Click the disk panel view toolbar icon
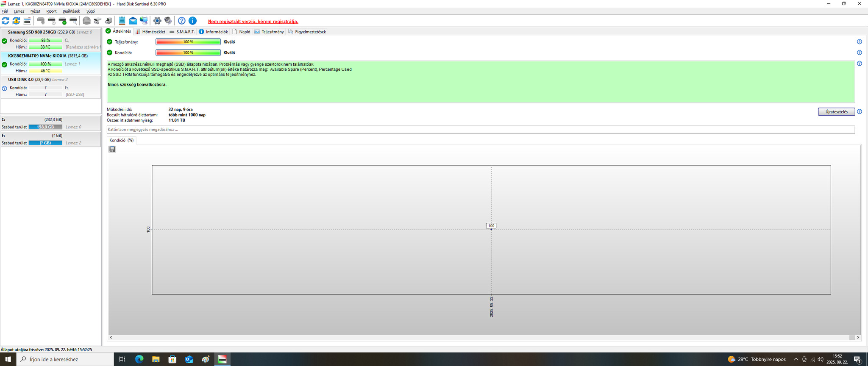The height and width of the screenshot is (366, 868). click(27, 21)
